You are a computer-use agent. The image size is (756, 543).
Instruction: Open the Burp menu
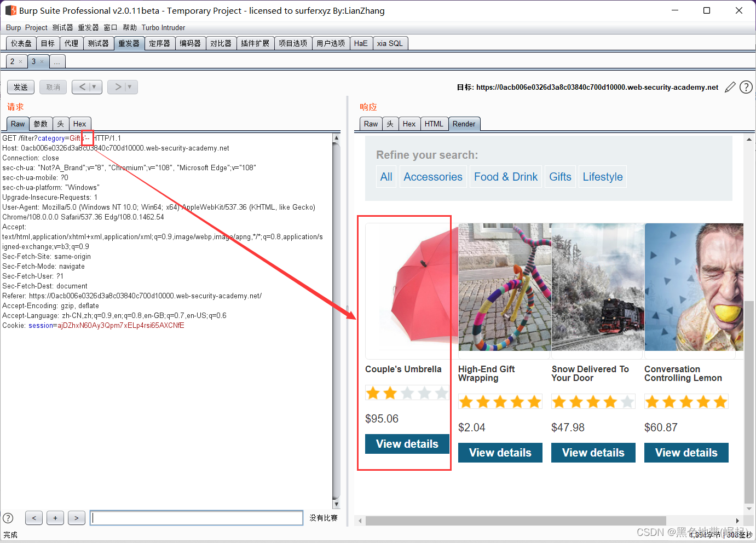[13, 28]
